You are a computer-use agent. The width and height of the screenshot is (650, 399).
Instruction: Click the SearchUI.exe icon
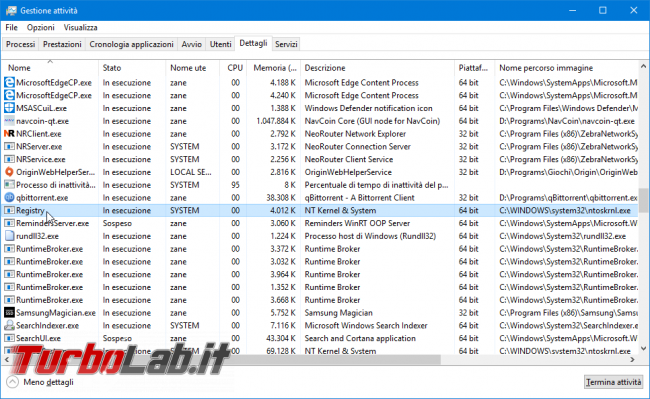pyautogui.click(x=9, y=338)
